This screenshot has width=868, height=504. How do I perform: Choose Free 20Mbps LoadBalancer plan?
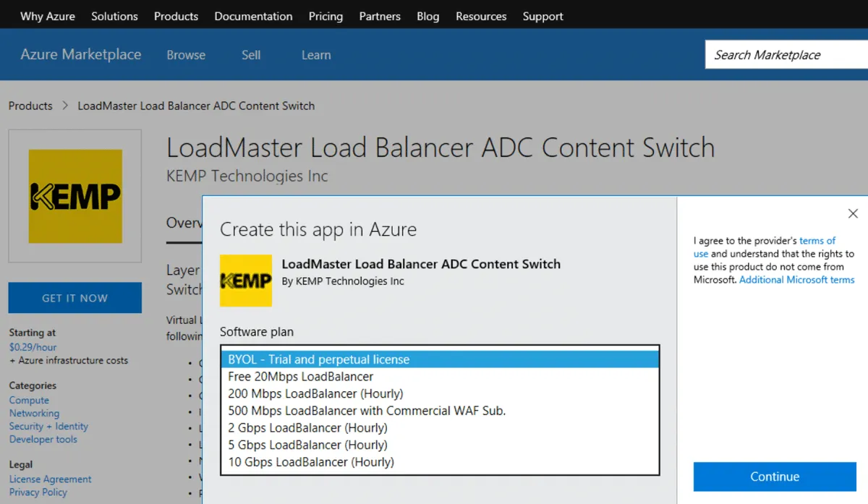pyautogui.click(x=300, y=377)
